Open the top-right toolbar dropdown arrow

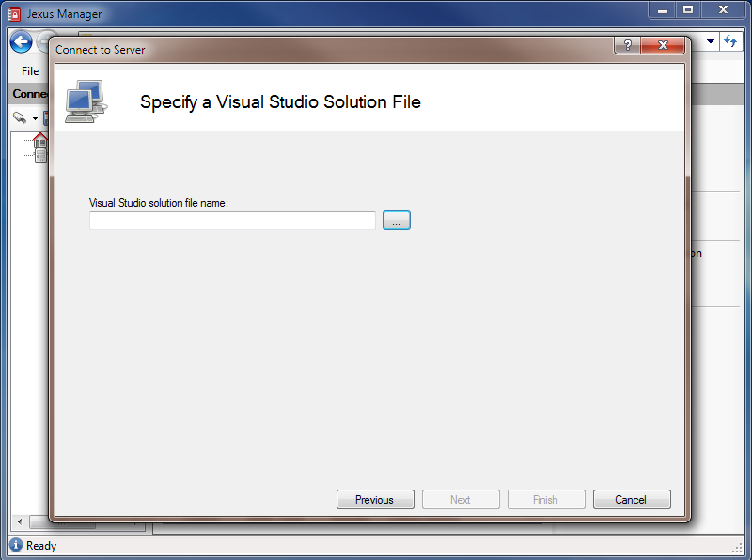click(x=711, y=41)
